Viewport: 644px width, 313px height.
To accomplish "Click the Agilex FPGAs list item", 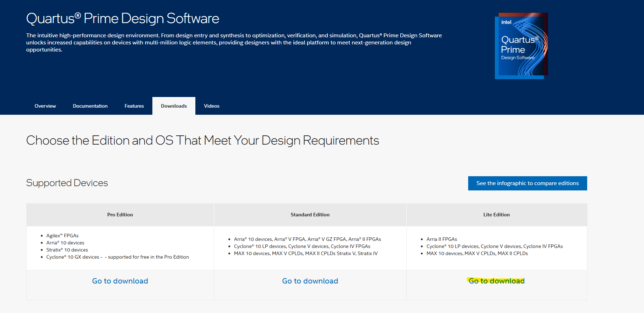I will (x=63, y=236).
